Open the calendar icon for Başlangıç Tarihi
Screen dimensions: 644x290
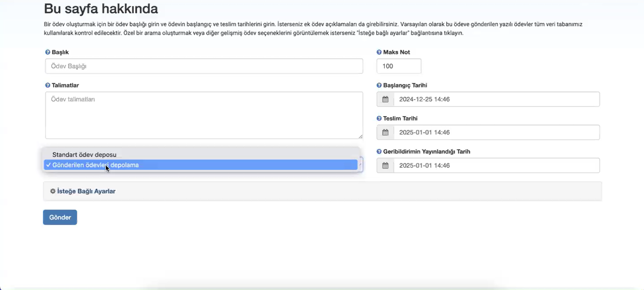pyautogui.click(x=385, y=99)
